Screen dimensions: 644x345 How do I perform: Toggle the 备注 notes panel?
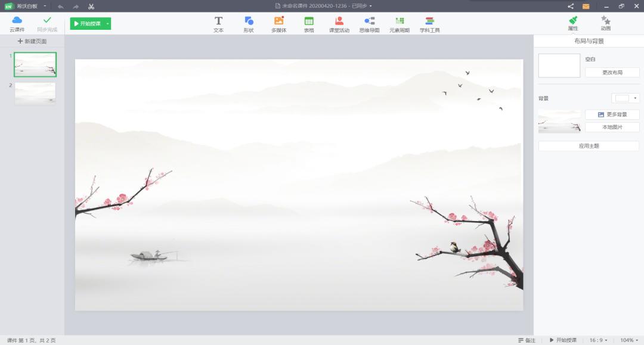pos(527,340)
